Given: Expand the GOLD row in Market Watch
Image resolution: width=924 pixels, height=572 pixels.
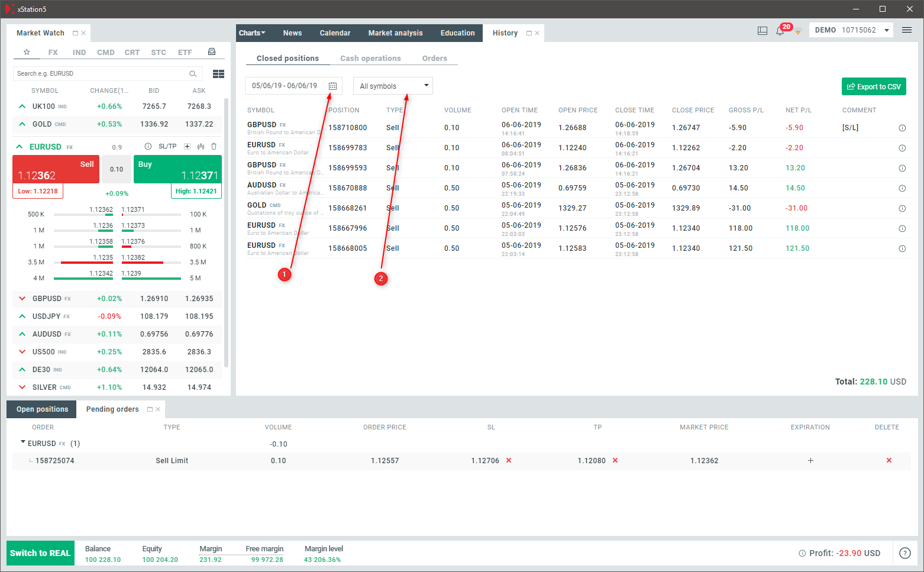Looking at the screenshot, I should click(22, 124).
